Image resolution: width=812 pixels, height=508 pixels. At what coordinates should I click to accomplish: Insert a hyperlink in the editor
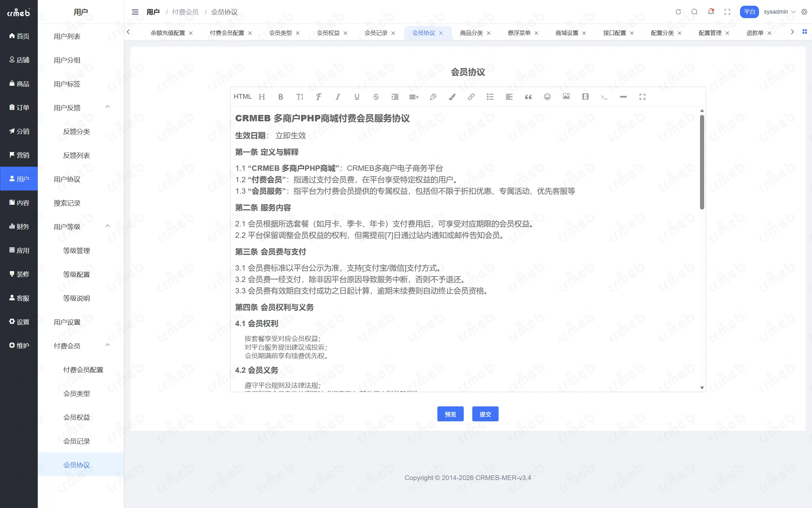coord(471,97)
